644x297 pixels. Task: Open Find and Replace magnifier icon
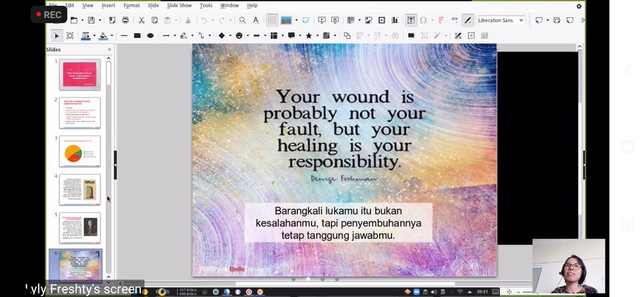pyautogui.click(x=243, y=20)
